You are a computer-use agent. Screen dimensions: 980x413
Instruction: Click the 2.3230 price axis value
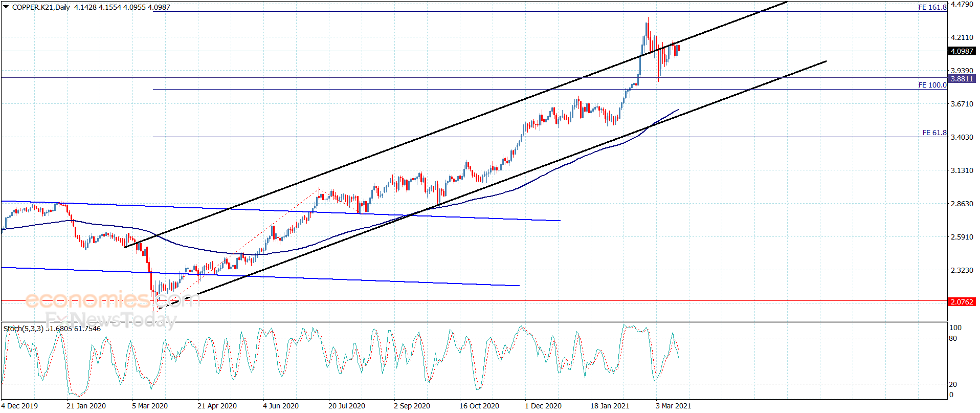[962, 270]
